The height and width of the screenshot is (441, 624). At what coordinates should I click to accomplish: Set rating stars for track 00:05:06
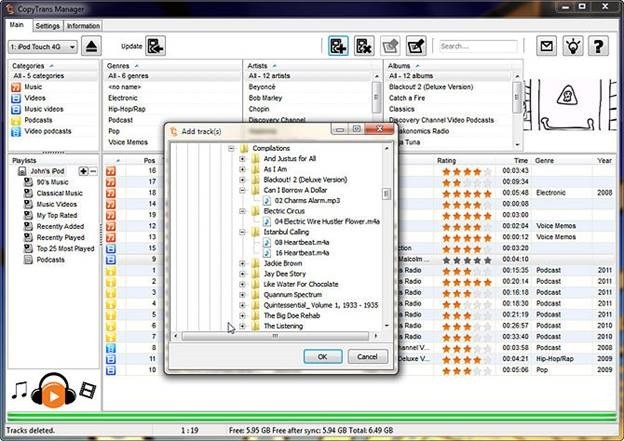(x=467, y=371)
